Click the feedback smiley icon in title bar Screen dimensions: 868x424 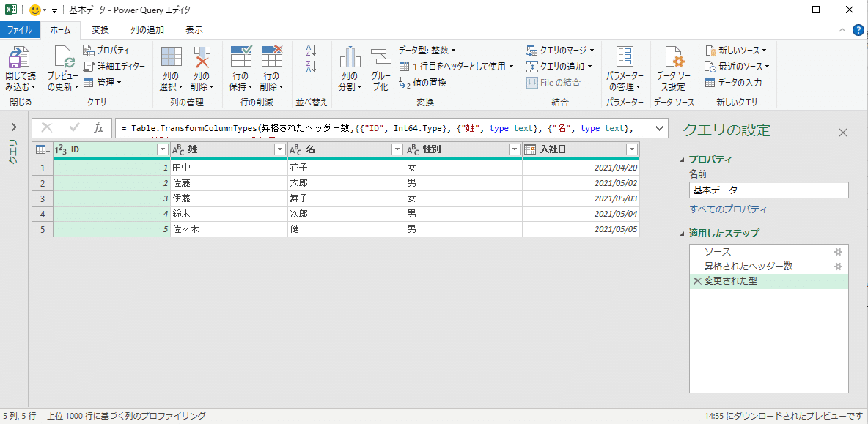[34, 10]
